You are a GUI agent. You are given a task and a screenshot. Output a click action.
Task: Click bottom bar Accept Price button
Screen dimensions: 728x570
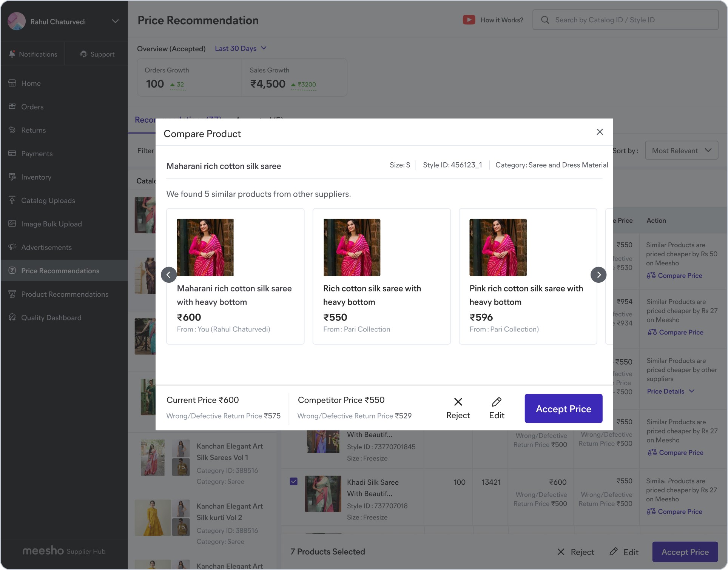point(685,552)
